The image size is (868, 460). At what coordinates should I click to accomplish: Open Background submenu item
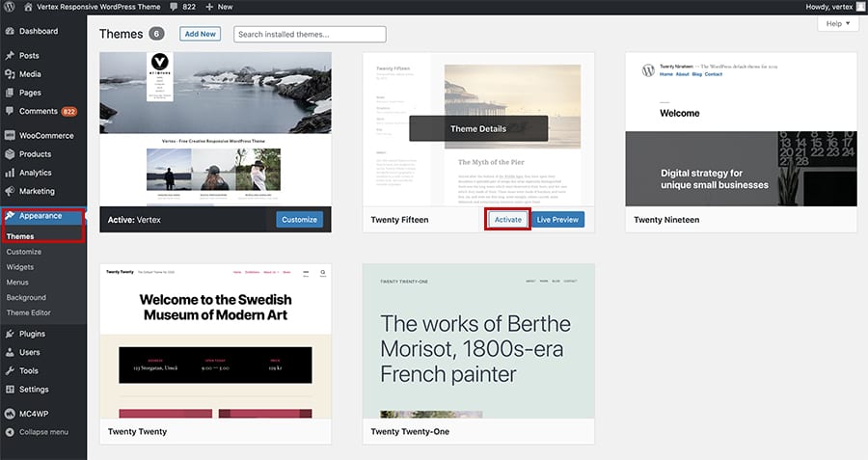coord(26,297)
